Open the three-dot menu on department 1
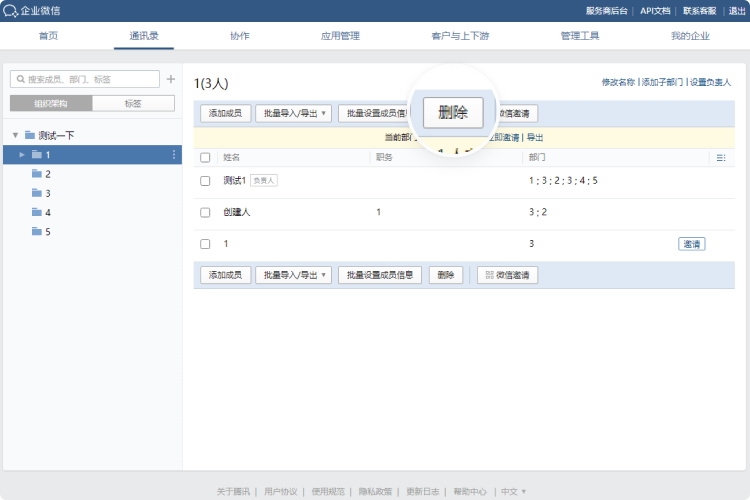 [174, 155]
